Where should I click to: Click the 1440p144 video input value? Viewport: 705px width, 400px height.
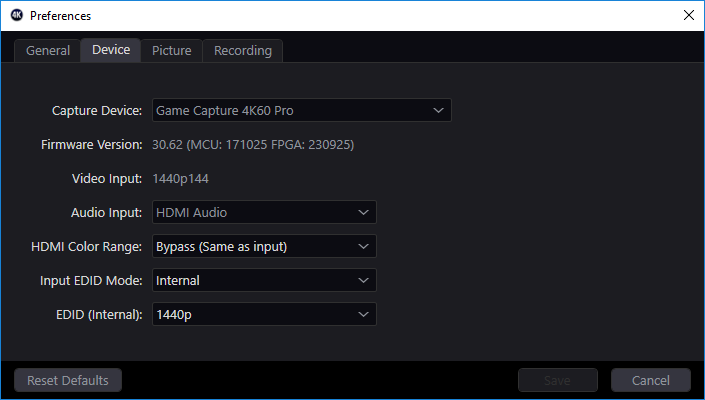[180, 179]
